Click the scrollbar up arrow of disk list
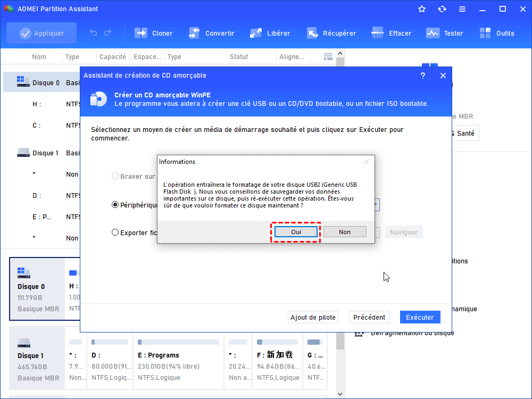Viewport: 532px width, 399px height. pos(340,53)
